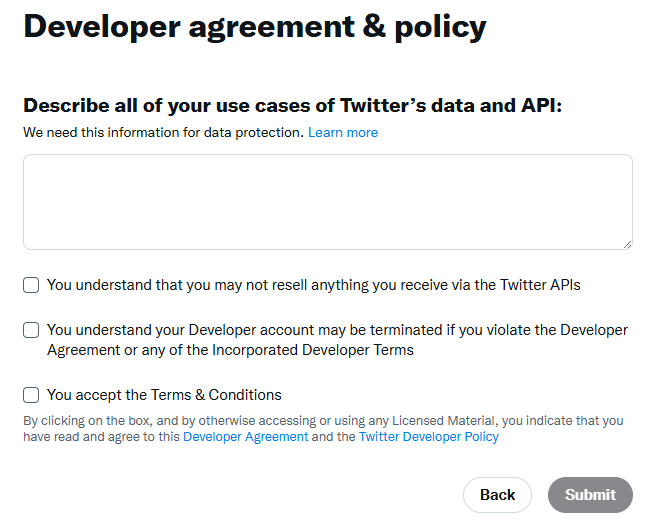Viewport: 668px width, 530px height.
Task: Click the 'Describe all of your use cases' heading
Action: (293, 105)
